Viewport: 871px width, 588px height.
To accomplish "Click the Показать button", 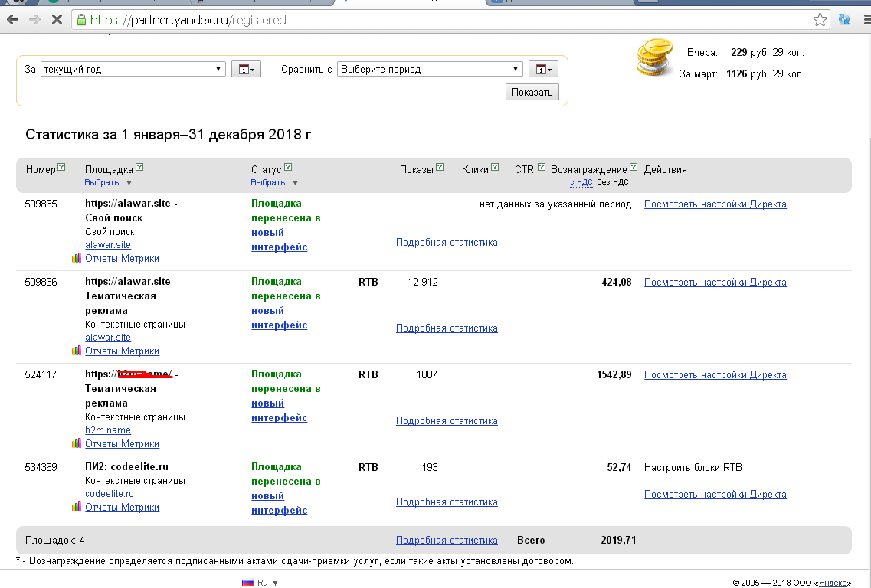I will pyautogui.click(x=532, y=92).
